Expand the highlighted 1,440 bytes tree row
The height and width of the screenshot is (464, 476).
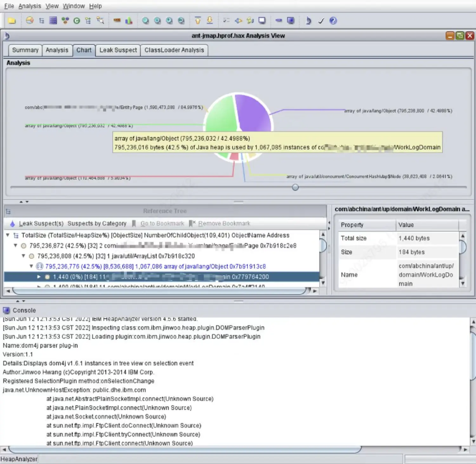[x=39, y=277]
